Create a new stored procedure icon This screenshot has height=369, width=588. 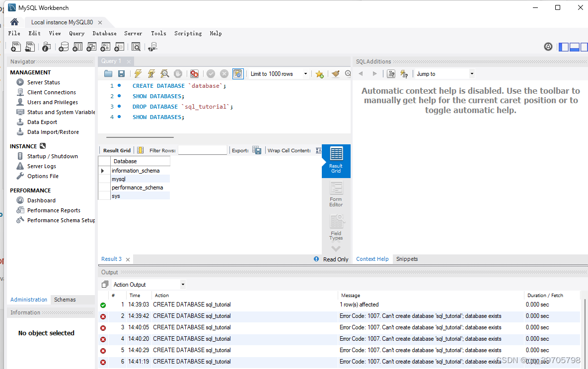pos(105,47)
